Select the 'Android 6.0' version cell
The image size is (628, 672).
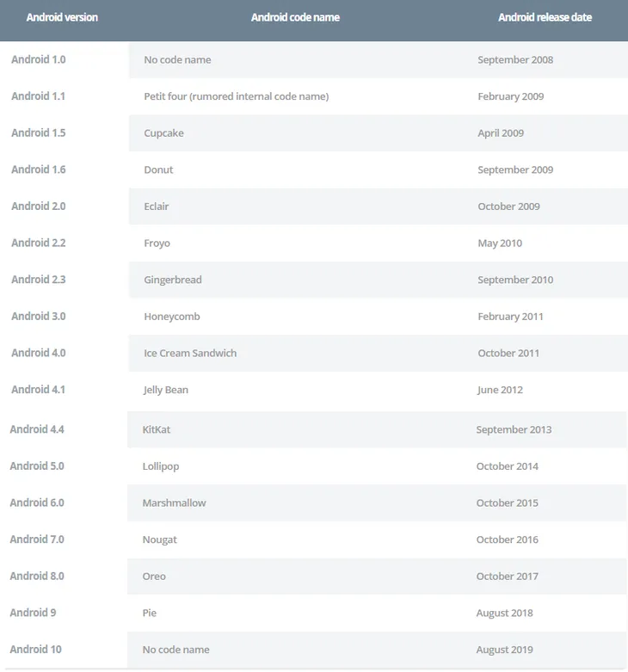pyautogui.click(x=37, y=502)
